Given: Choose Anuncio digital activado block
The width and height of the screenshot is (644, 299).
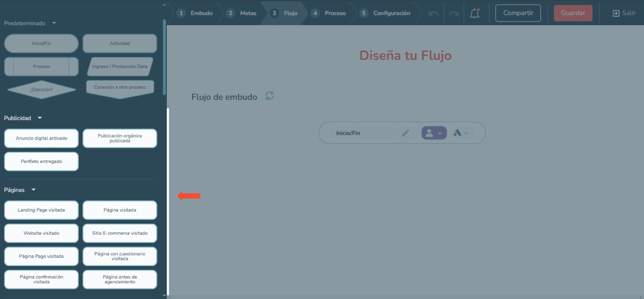Looking at the screenshot, I should pyautogui.click(x=41, y=138).
